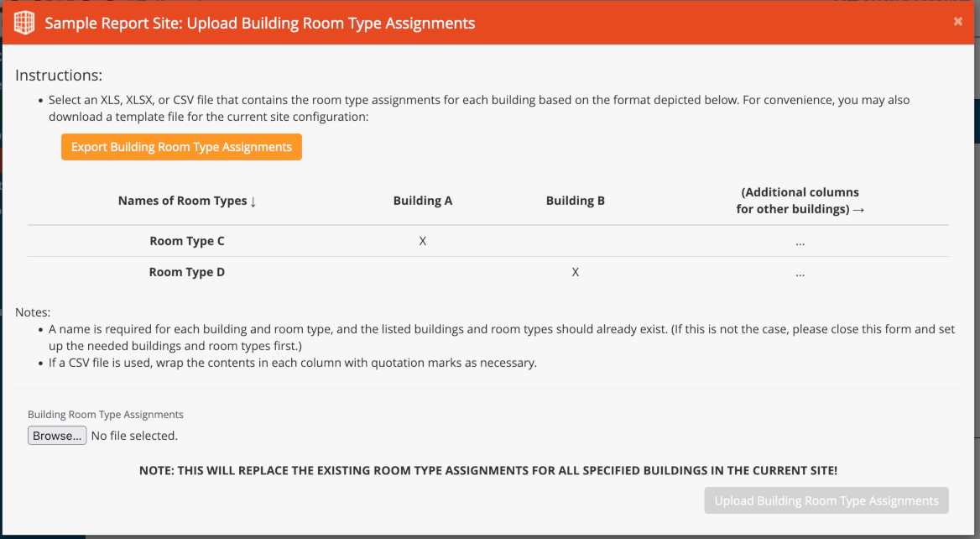Close the upload dialog with the ×

[x=957, y=22]
